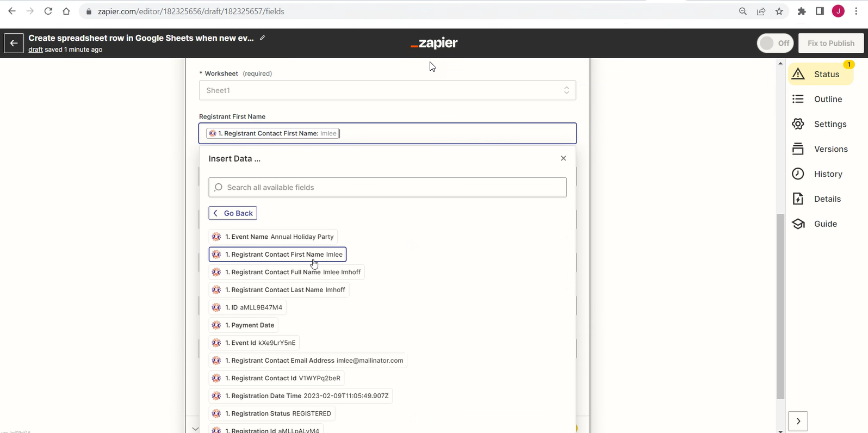Image resolution: width=868 pixels, height=433 pixels.
Task: Click the Fix to Publish button
Action: pyautogui.click(x=831, y=43)
